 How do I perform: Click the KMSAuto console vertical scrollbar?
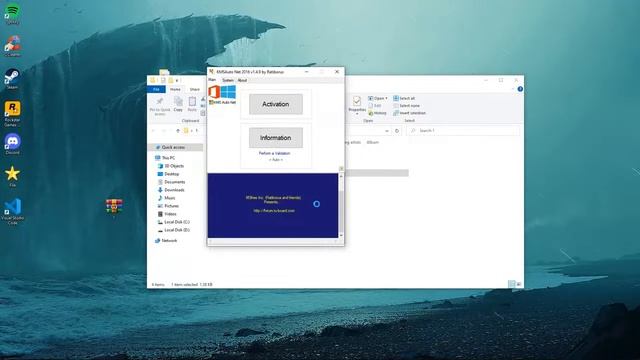coord(341,205)
